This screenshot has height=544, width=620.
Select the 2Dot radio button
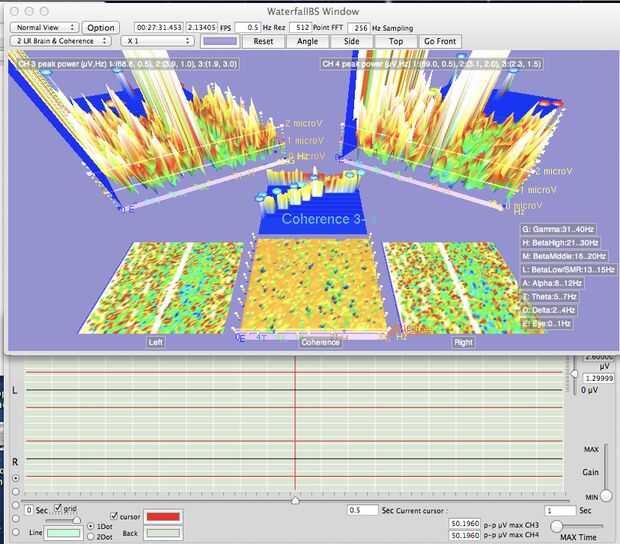[92, 537]
